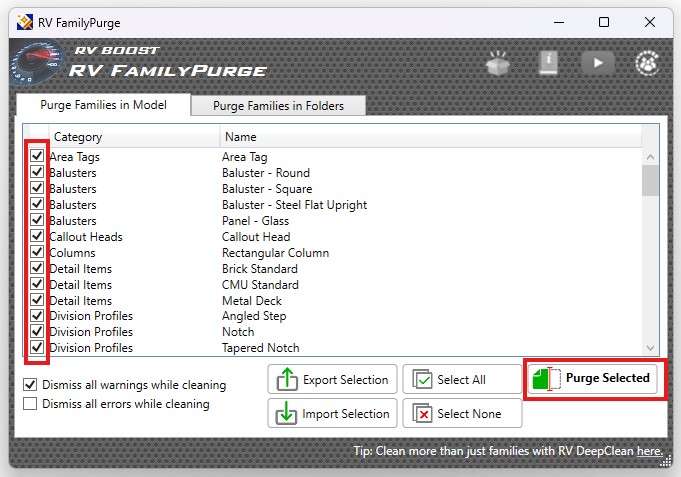Click the list scroll down arrow
Viewport: 681px width, 477px height.
click(x=650, y=347)
